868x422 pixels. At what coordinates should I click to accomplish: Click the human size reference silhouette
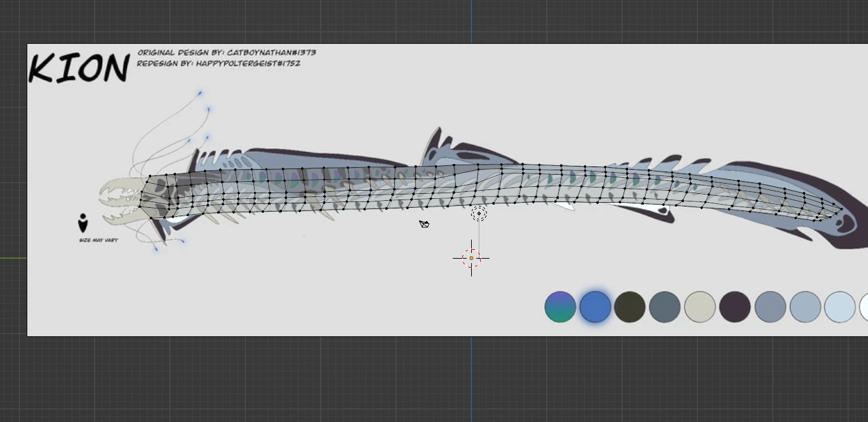83,223
